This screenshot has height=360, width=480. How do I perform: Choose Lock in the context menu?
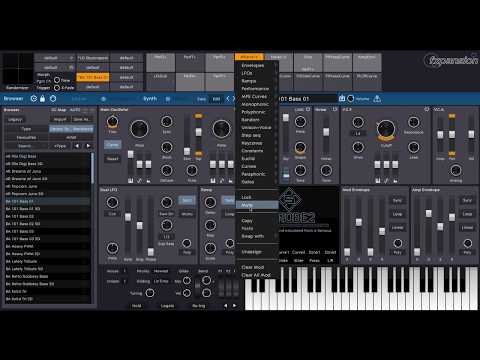coord(256,197)
